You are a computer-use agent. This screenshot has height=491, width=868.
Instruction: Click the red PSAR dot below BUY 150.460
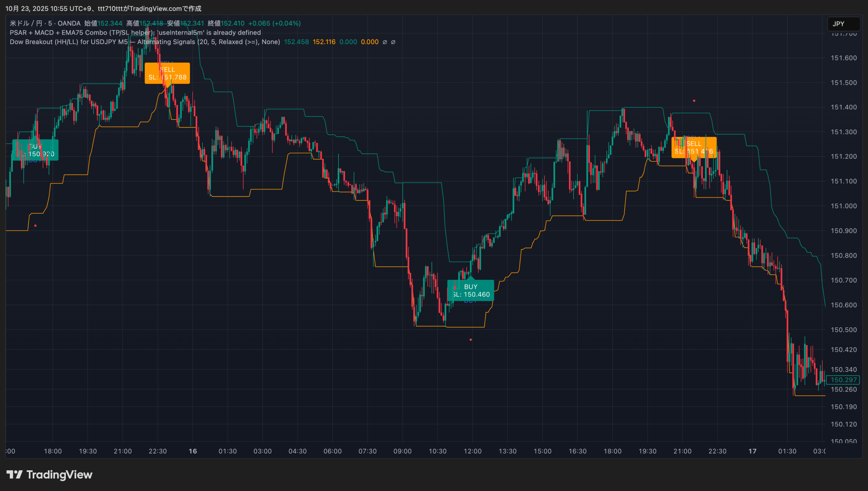(x=471, y=339)
